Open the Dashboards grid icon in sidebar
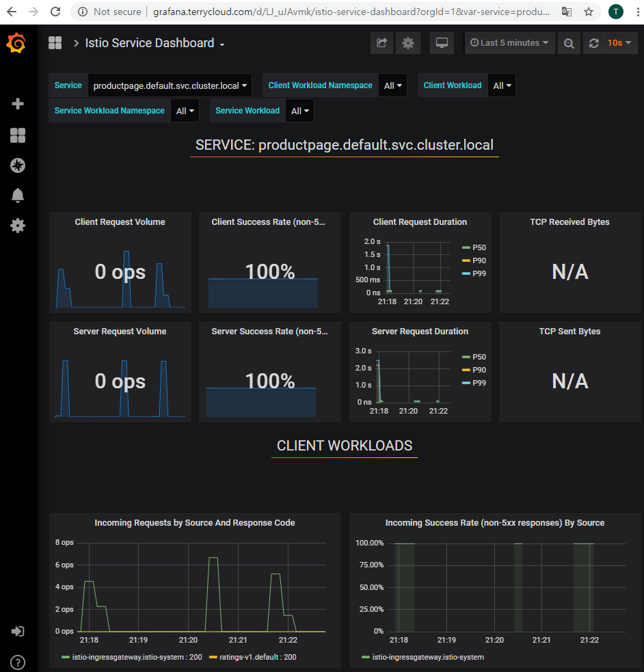This screenshot has width=644, height=672. point(18,135)
